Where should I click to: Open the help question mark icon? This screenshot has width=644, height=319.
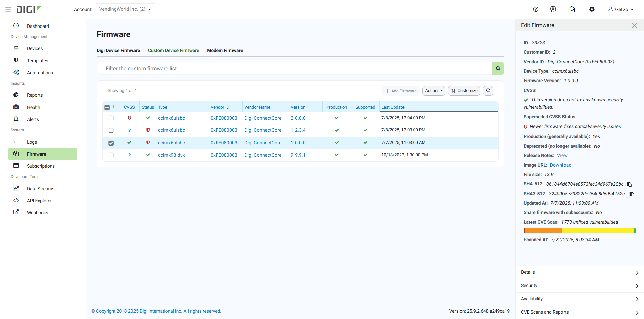pyautogui.click(x=536, y=9)
